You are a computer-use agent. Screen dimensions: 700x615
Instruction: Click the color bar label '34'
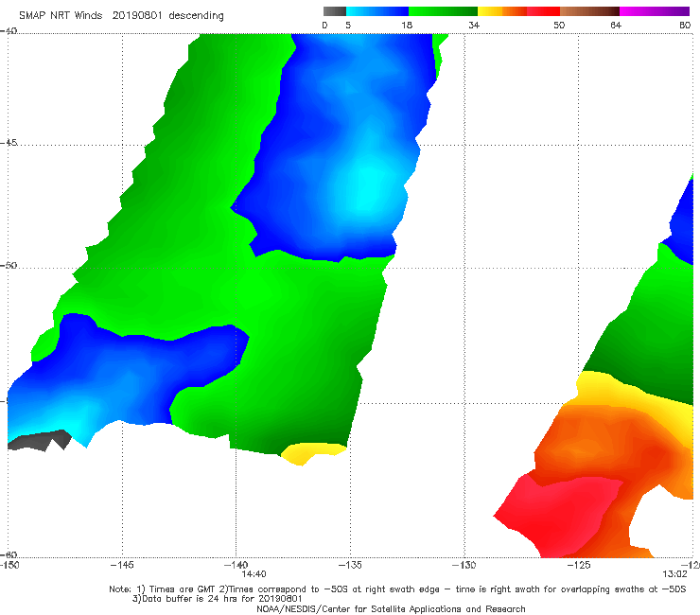click(474, 26)
